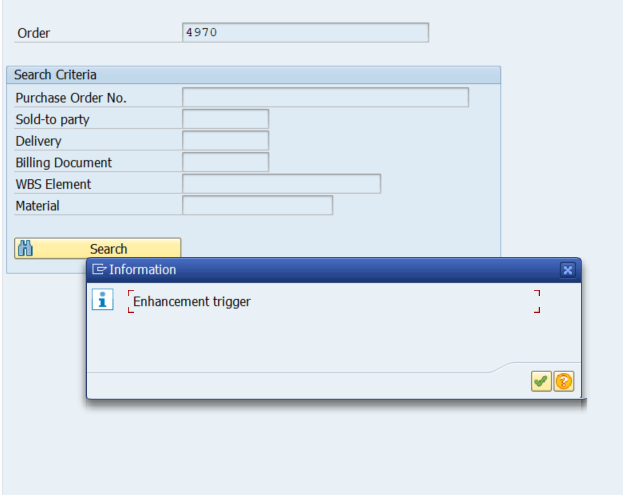Click the Order field label
Image resolution: width=623 pixels, height=495 pixels.
pyautogui.click(x=34, y=33)
